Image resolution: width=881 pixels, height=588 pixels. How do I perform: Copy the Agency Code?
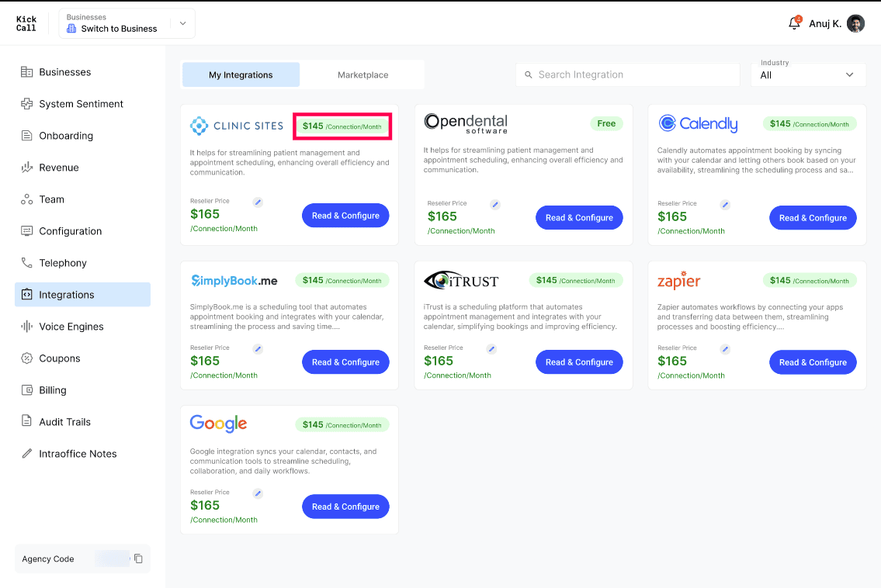pyautogui.click(x=138, y=559)
